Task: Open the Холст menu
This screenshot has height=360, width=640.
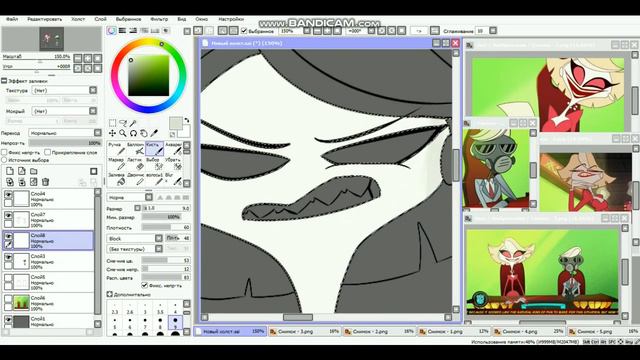Action: [78, 19]
